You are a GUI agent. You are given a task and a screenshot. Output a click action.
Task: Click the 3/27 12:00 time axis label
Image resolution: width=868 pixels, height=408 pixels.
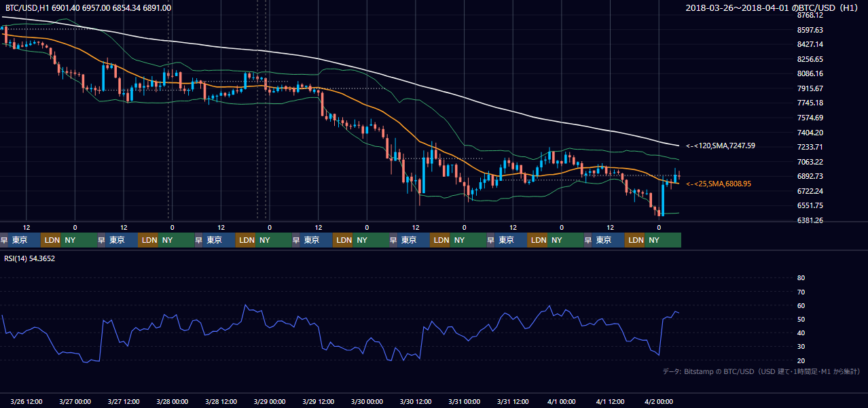[x=124, y=401]
